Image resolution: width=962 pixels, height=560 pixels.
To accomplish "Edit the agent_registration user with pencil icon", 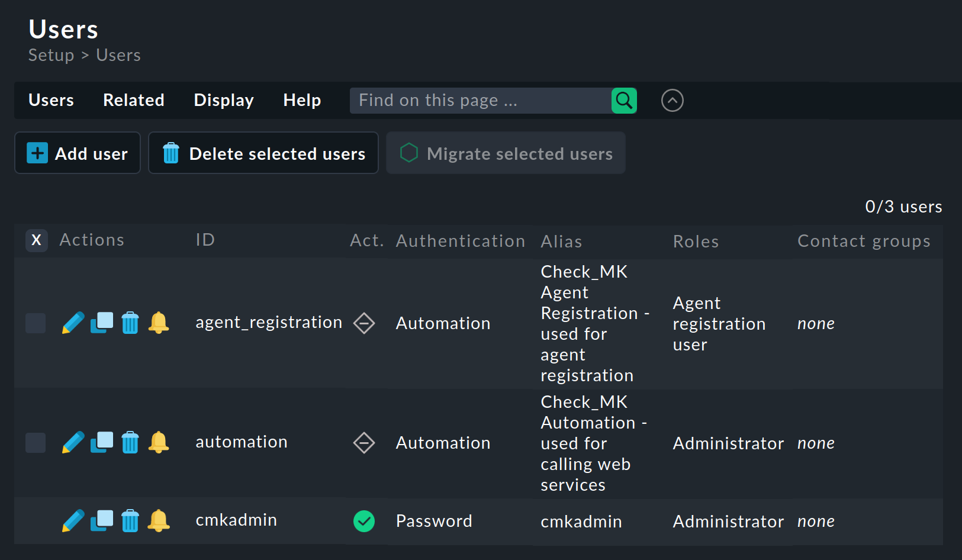I will pyautogui.click(x=73, y=323).
